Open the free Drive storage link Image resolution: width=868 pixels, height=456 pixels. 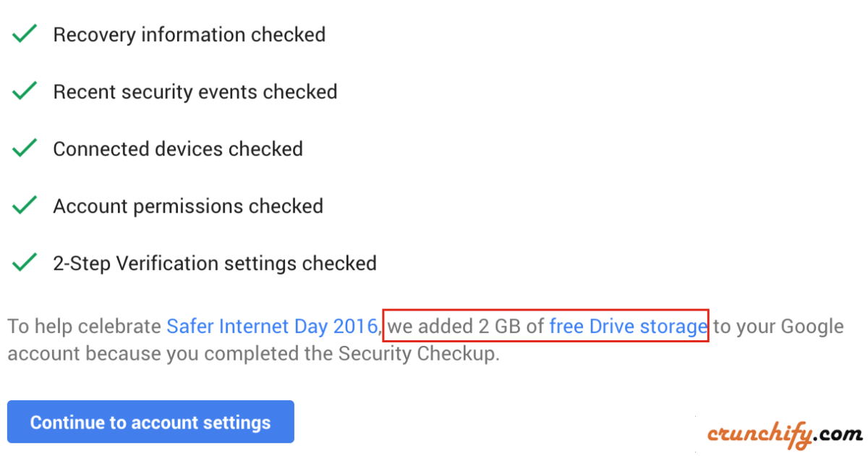coord(628,326)
